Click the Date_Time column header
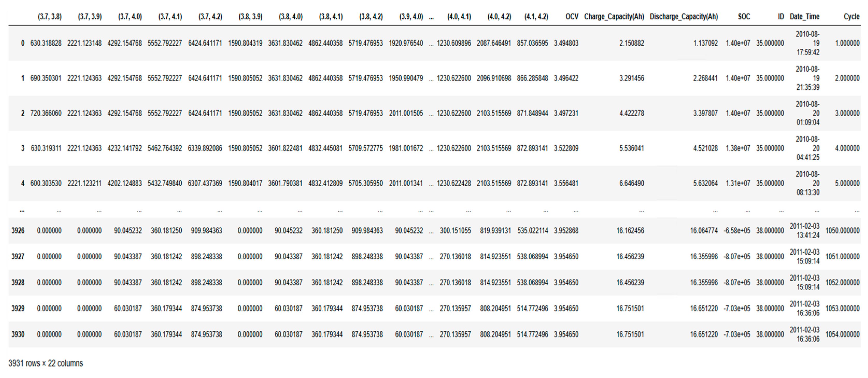 (804, 17)
